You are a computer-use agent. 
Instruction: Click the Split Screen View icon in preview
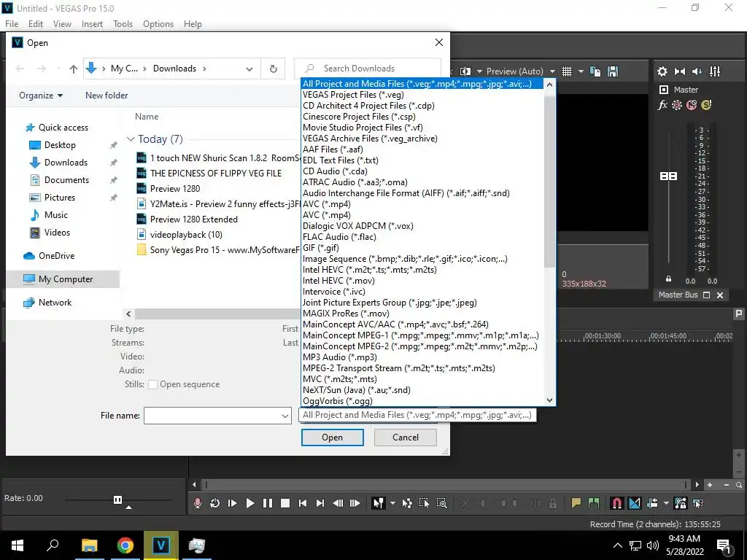[465, 71]
